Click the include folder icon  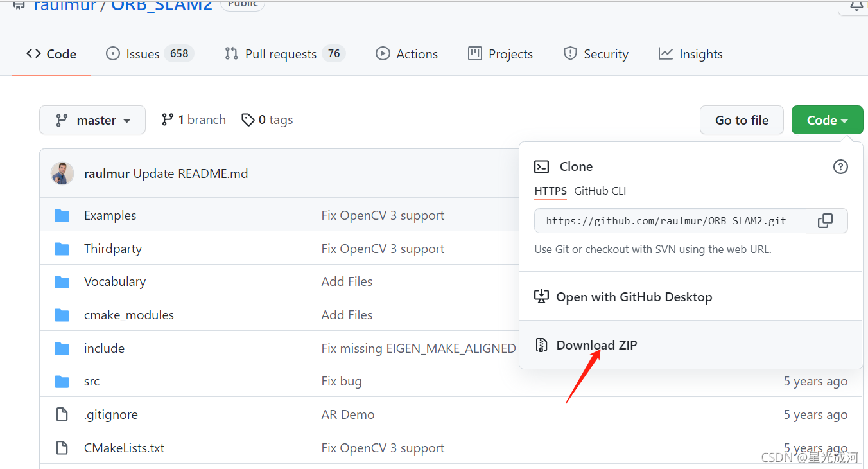pyautogui.click(x=62, y=348)
